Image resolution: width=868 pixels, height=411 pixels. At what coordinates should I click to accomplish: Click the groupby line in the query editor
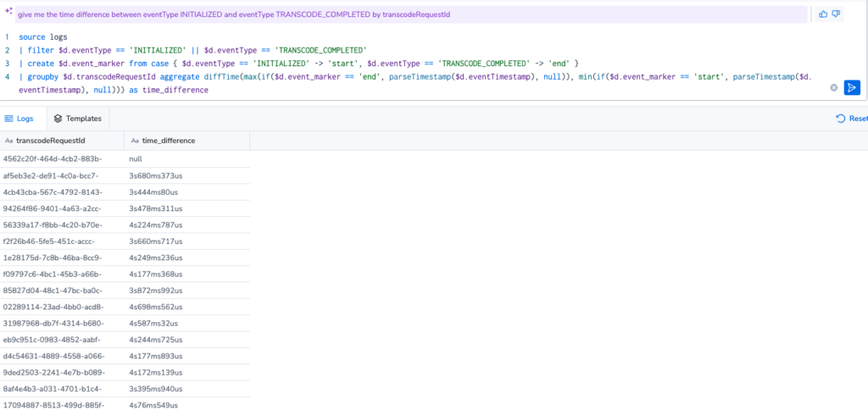pos(415,83)
